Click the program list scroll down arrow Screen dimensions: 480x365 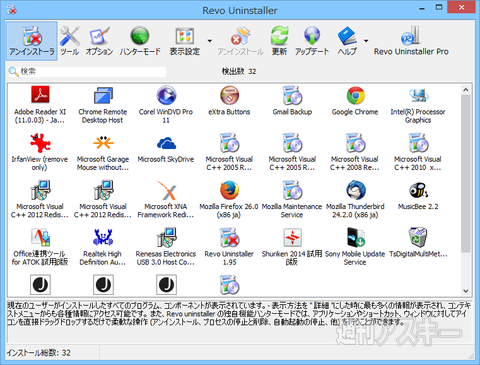[x=466, y=291]
